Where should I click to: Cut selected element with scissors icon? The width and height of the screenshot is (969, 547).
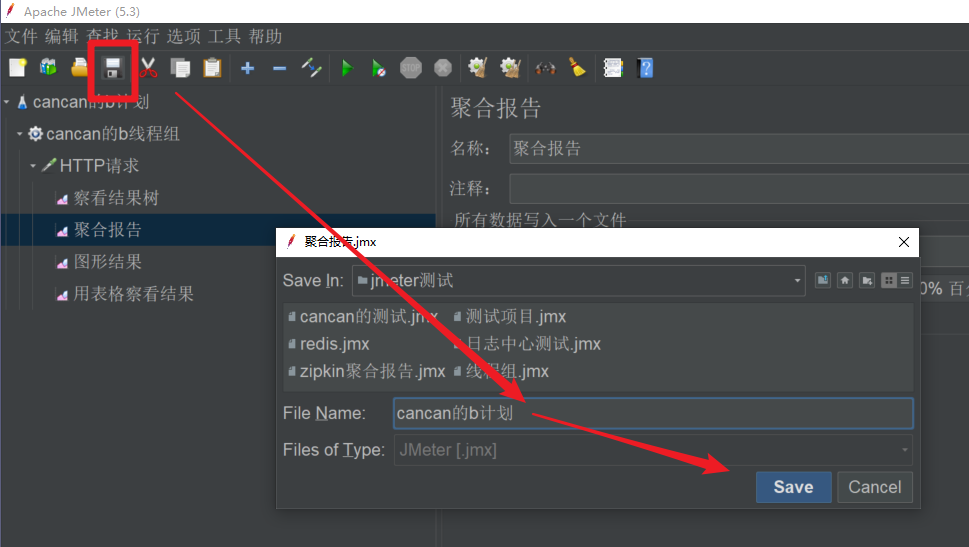[x=148, y=67]
